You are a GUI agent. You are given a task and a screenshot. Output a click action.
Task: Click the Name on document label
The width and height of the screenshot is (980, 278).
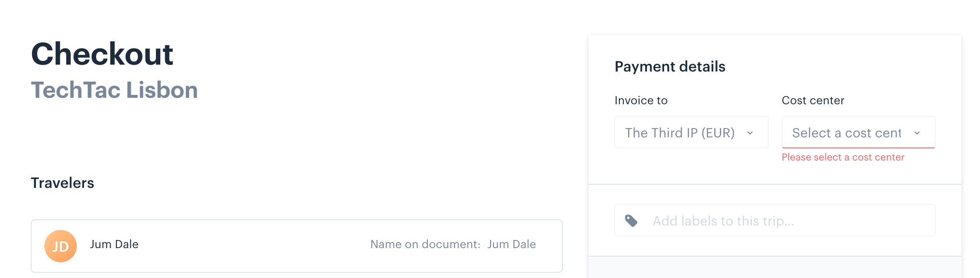coord(425,244)
